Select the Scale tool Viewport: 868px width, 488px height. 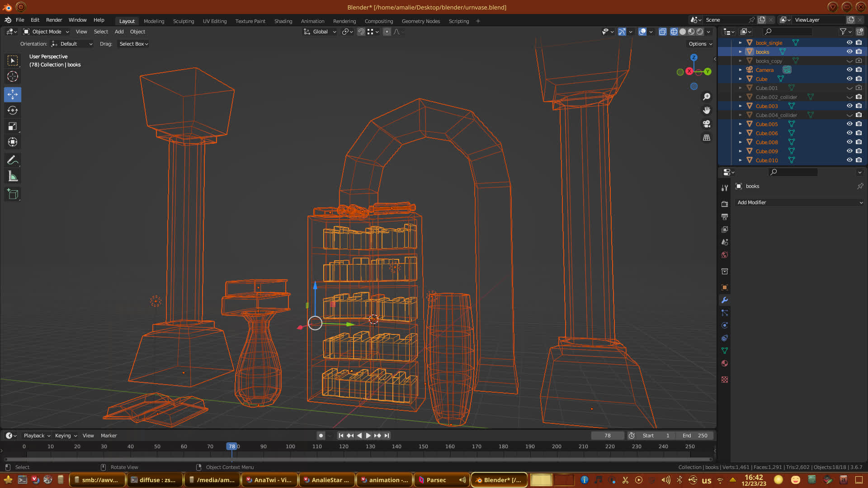[13, 127]
